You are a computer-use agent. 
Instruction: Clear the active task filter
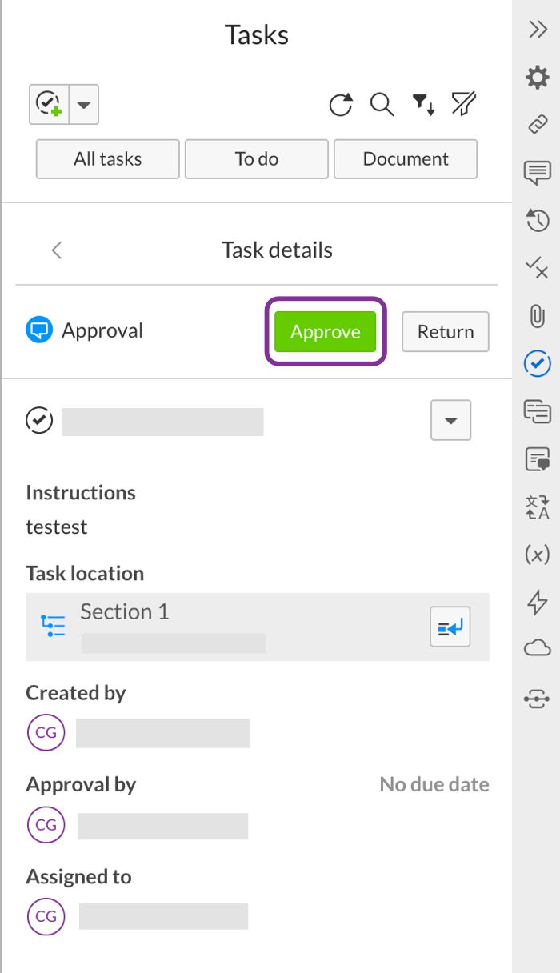[x=462, y=104]
